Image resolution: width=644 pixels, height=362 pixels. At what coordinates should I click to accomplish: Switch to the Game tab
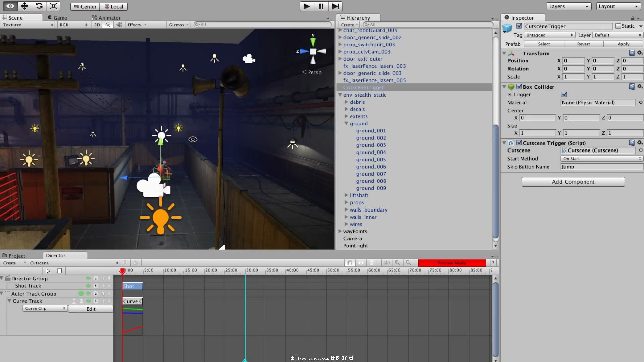(57, 18)
